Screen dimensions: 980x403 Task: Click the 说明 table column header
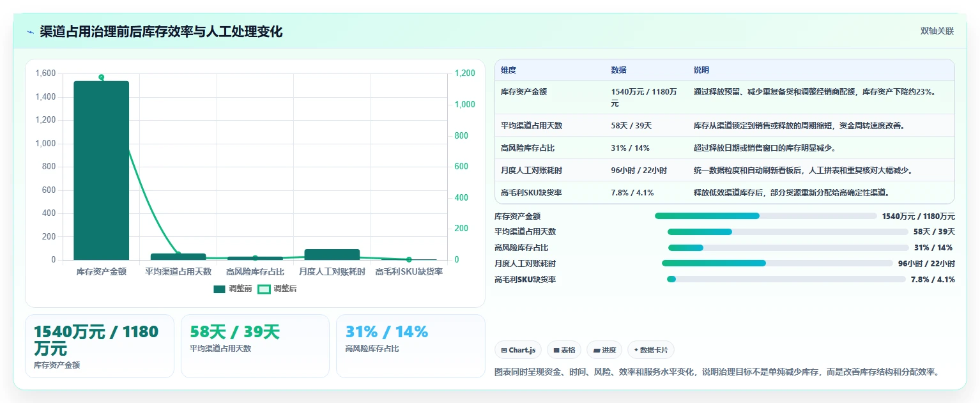click(x=701, y=70)
